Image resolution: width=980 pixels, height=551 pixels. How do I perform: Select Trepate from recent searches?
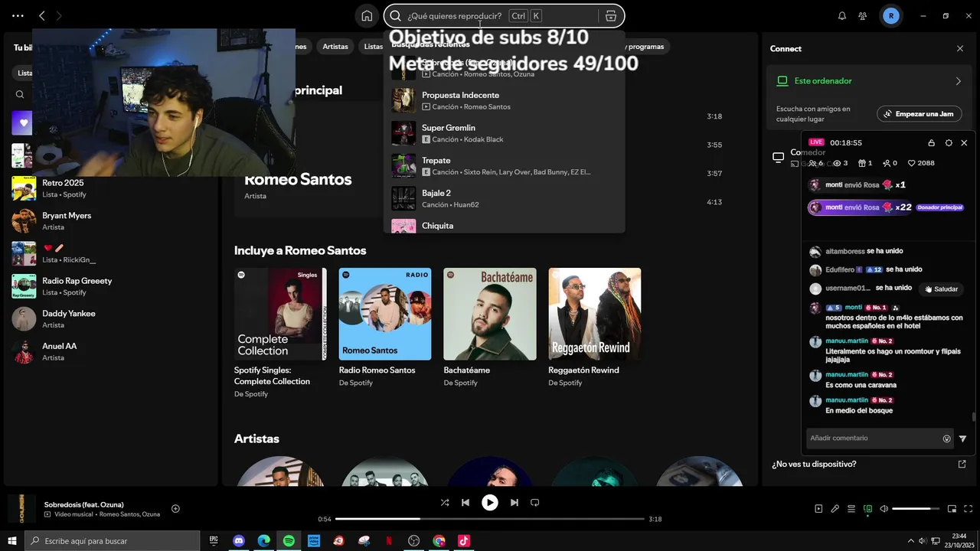(505, 166)
